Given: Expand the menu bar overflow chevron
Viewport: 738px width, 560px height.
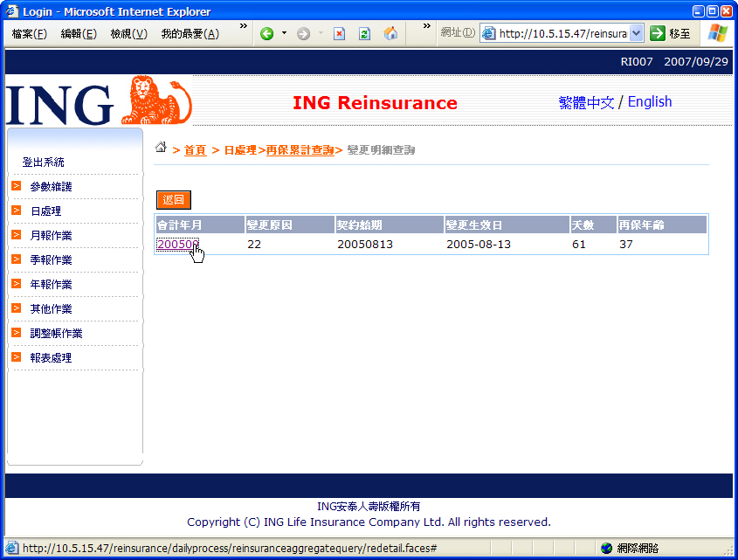Looking at the screenshot, I should [x=244, y=26].
